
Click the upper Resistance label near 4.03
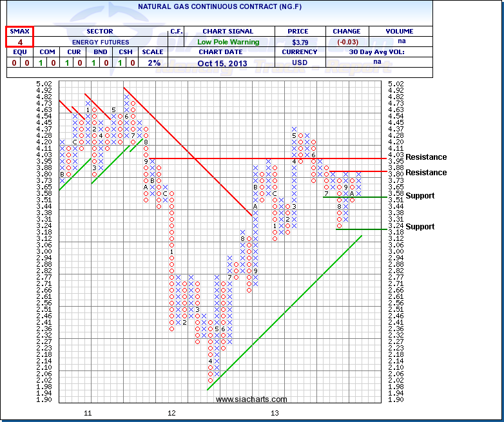(x=425, y=157)
